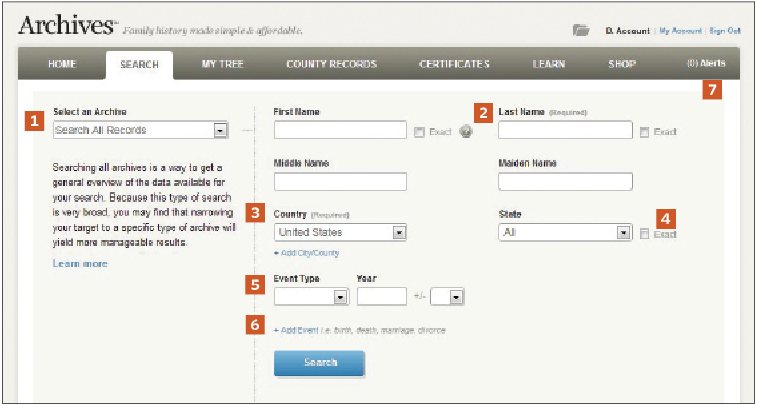The height and width of the screenshot is (406, 757).
Task: Click the Add Event link
Action: (296, 330)
